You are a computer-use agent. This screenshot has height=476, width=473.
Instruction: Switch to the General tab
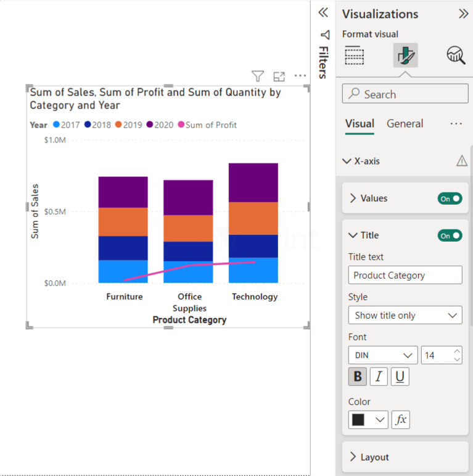405,124
